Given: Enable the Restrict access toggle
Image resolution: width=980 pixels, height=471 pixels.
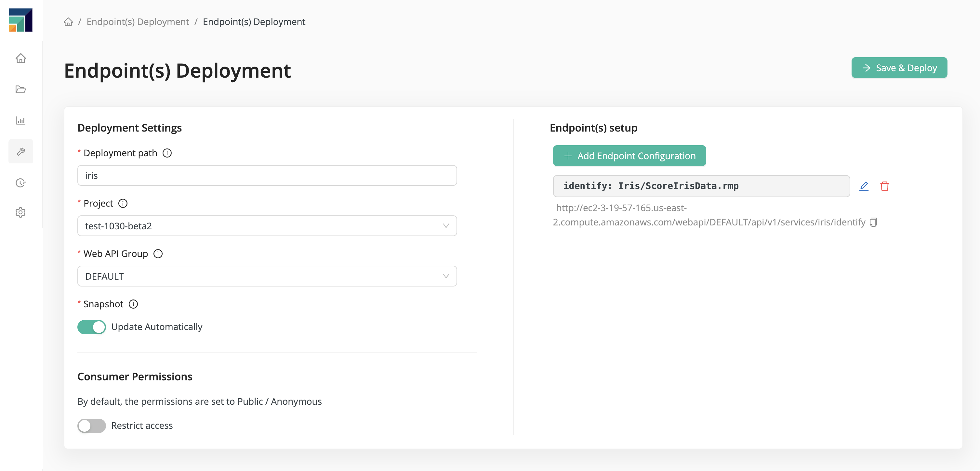Looking at the screenshot, I should (x=91, y=426).
